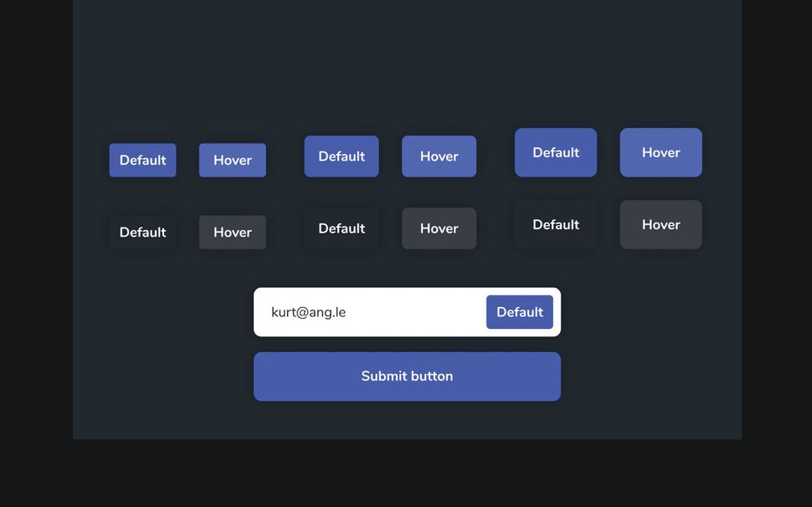Click the small blue Default button
812x507 pixels.
(142, 160)
